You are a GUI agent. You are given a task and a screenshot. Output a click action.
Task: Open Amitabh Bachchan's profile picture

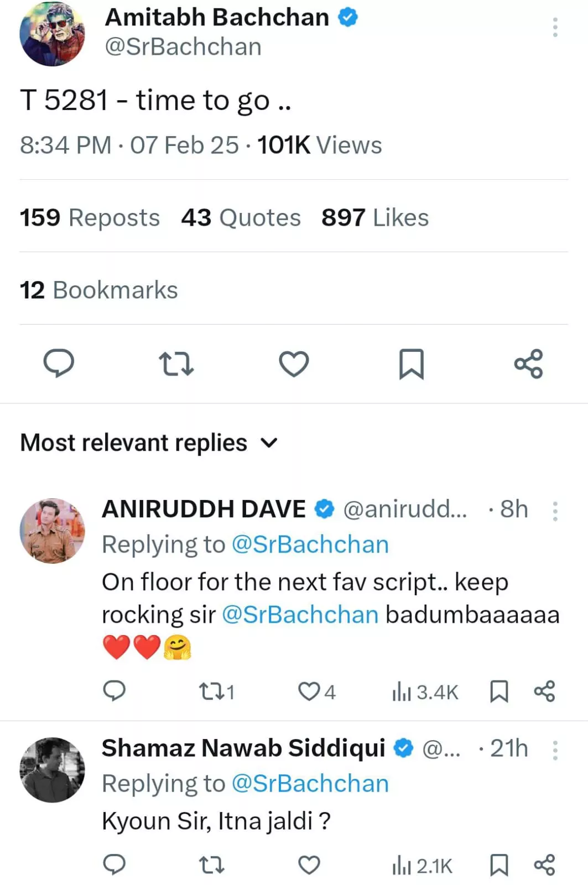53,34
